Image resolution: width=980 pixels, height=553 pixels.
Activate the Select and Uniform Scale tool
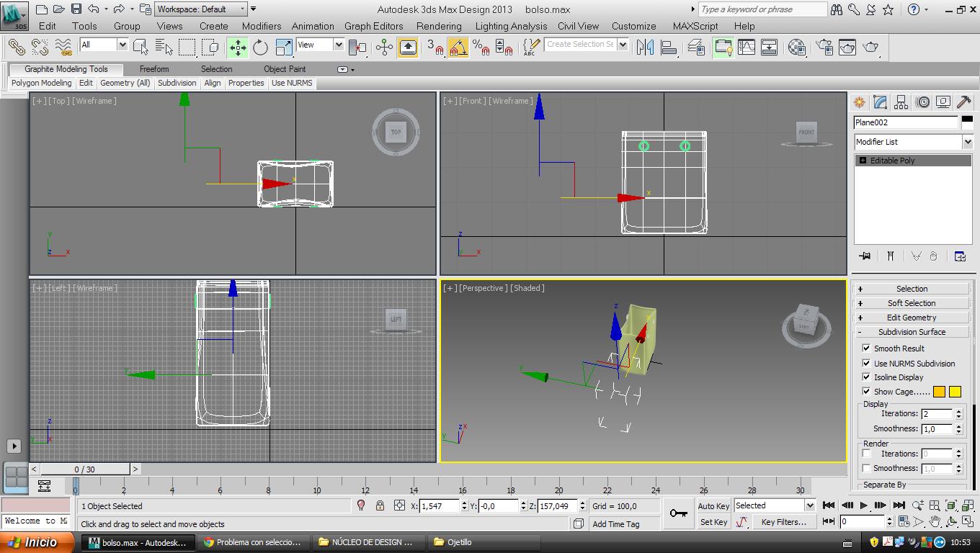pos(284,48)
